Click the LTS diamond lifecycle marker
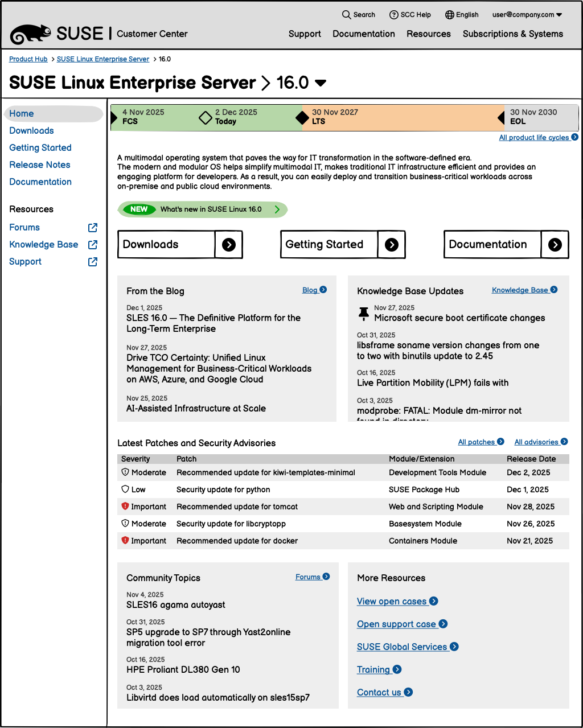 pyautogui.click(x=302, y=118)
